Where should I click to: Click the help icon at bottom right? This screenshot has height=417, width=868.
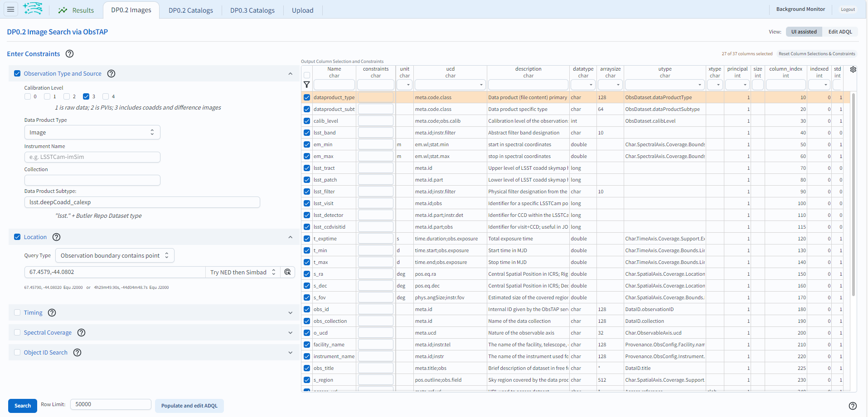pyautogui.click(x=854, y=406)
